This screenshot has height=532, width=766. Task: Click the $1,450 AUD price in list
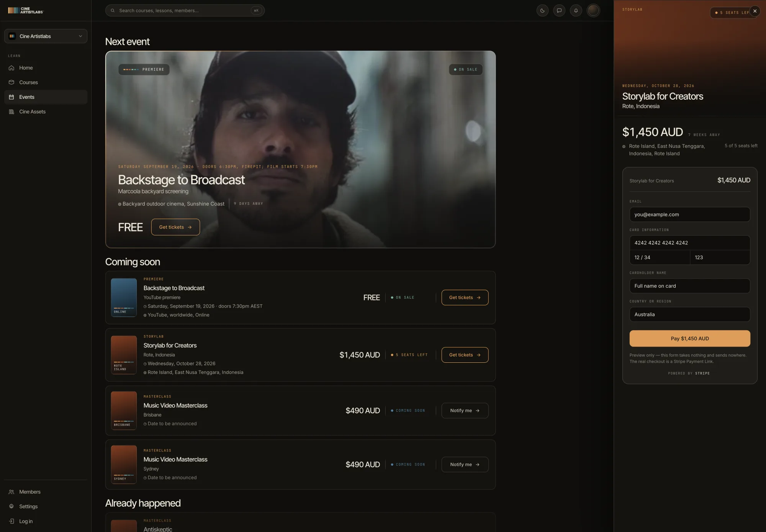click(360, 355)
